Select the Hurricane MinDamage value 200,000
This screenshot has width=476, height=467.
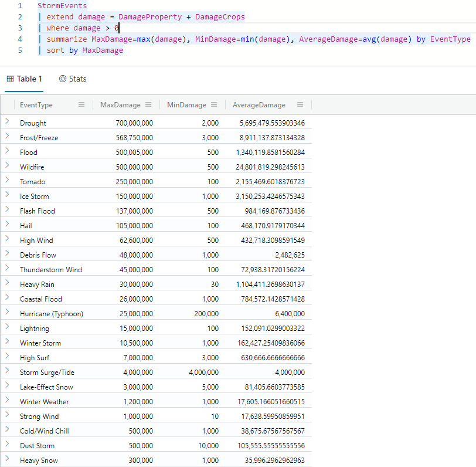[206, 313]
